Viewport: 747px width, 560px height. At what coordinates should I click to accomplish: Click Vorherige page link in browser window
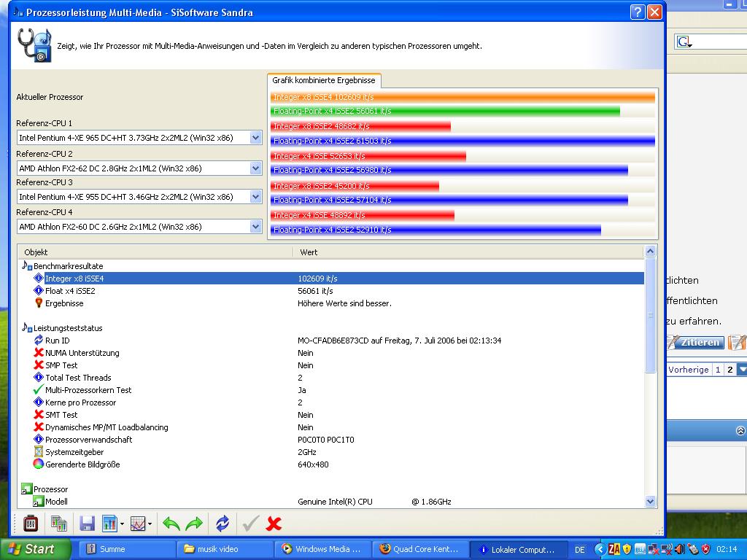[x=688, y=370]
